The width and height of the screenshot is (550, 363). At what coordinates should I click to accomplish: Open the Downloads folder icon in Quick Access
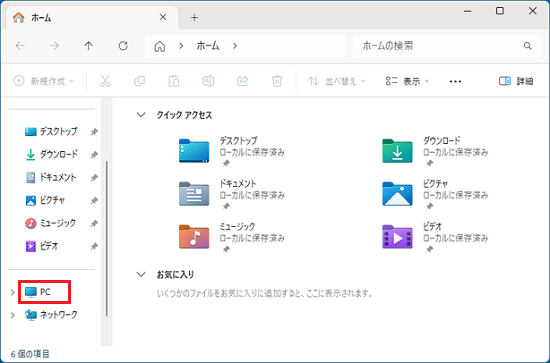click(397, 151)
